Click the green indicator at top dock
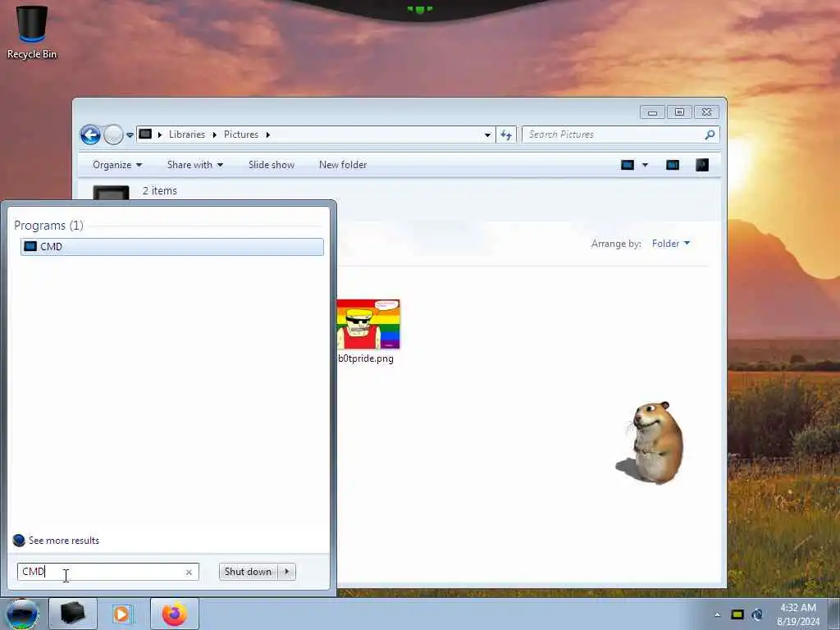The width and height of the screenshot is (840, 630). 420,9
